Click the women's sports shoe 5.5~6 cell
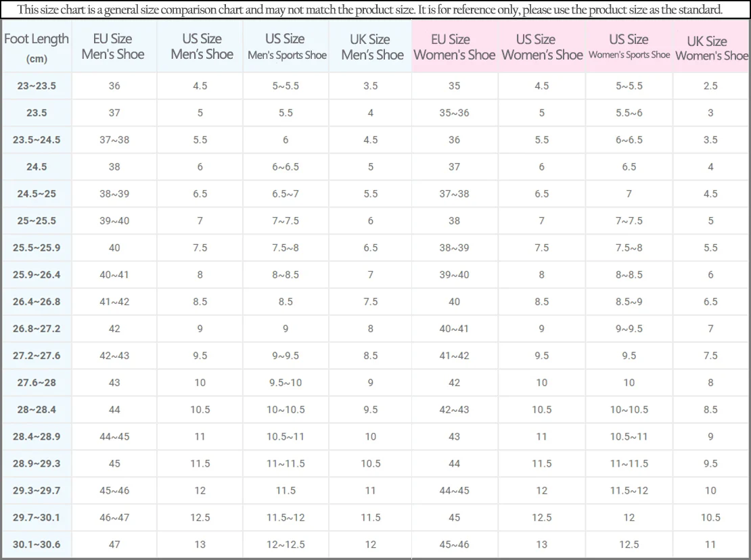The image size is (751, 560). (629, 113)
